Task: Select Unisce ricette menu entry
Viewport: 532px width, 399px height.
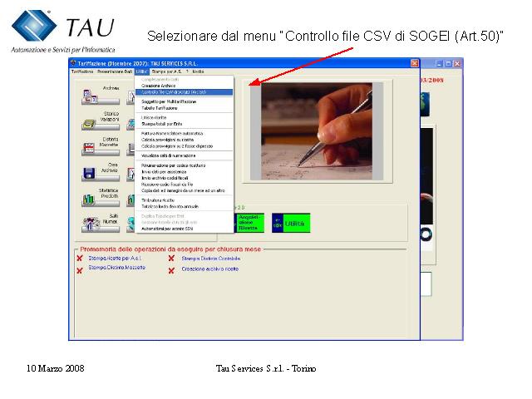Action: click(184, 118)
